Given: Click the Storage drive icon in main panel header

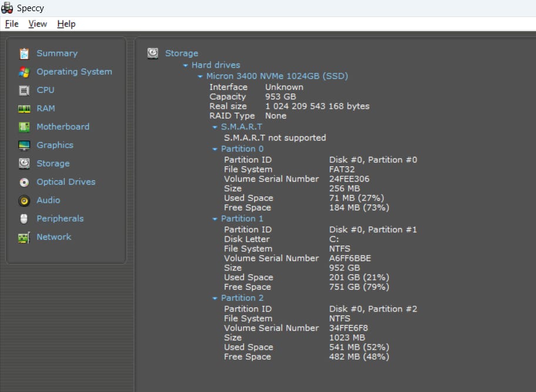Looking at the screenshot, I should (x=153, y=53).
